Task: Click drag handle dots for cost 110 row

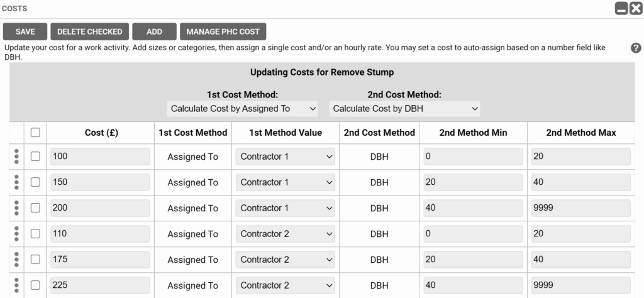Action: pos(16,234)
